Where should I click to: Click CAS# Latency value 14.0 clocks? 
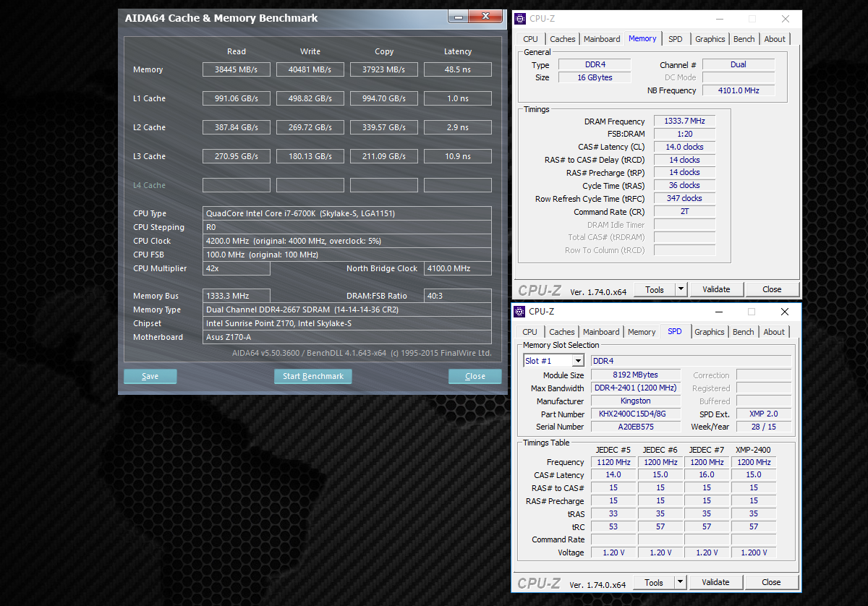coord(684,147)
